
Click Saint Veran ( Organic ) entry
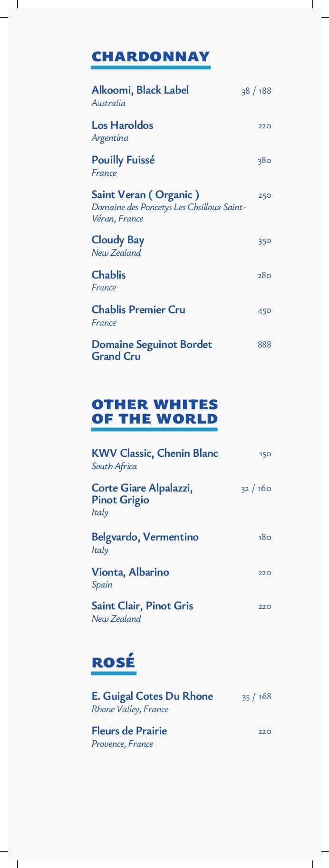pos(145,194)
